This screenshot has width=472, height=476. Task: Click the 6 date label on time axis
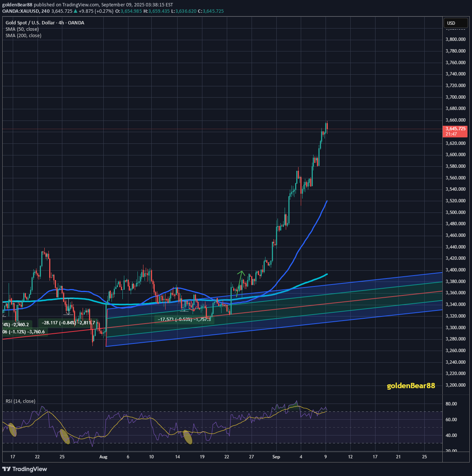[128, 457]
